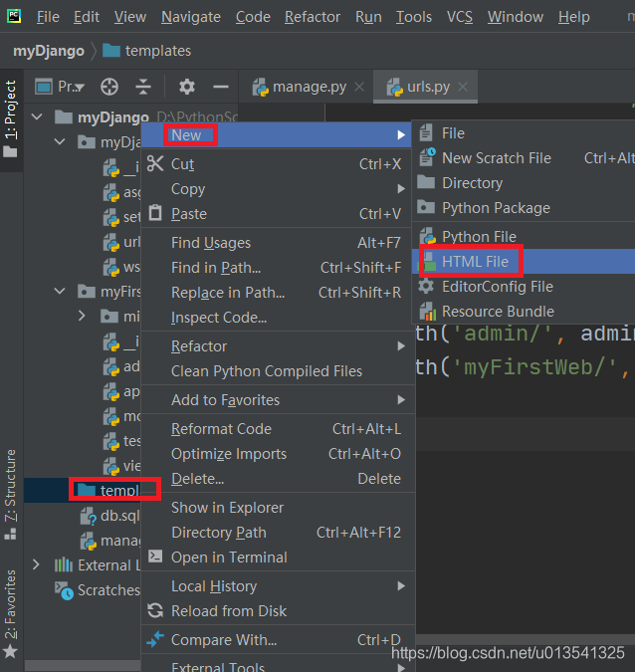
Task: Choose Compare With... menu entry
Action: (278, 640)
